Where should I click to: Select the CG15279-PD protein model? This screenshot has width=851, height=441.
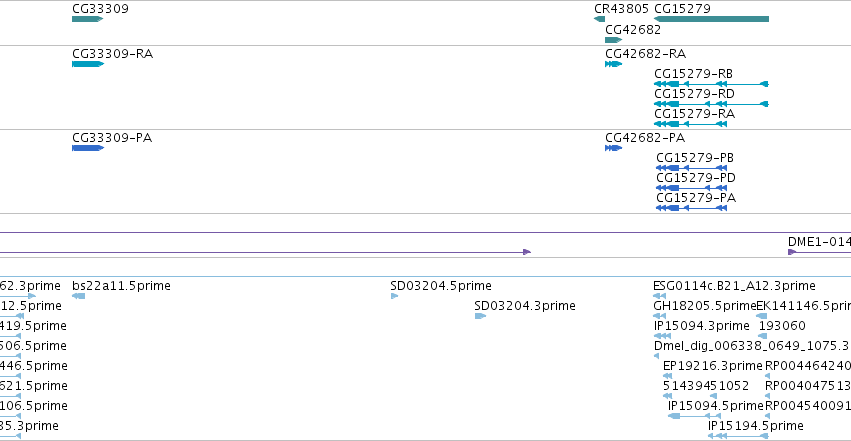691,188
